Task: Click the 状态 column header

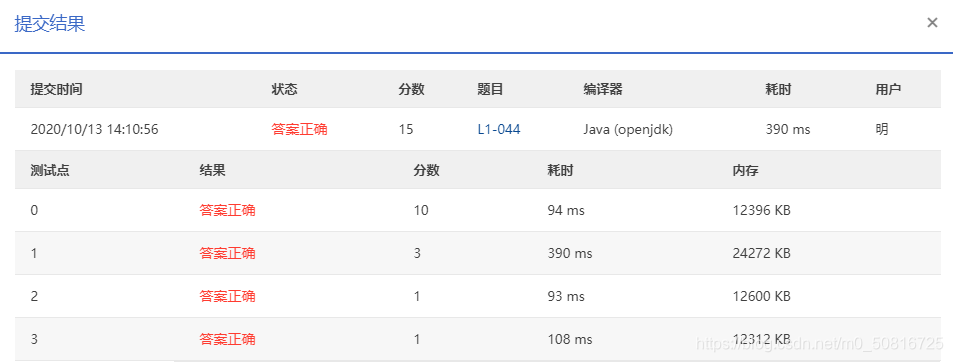Action: 284,89
